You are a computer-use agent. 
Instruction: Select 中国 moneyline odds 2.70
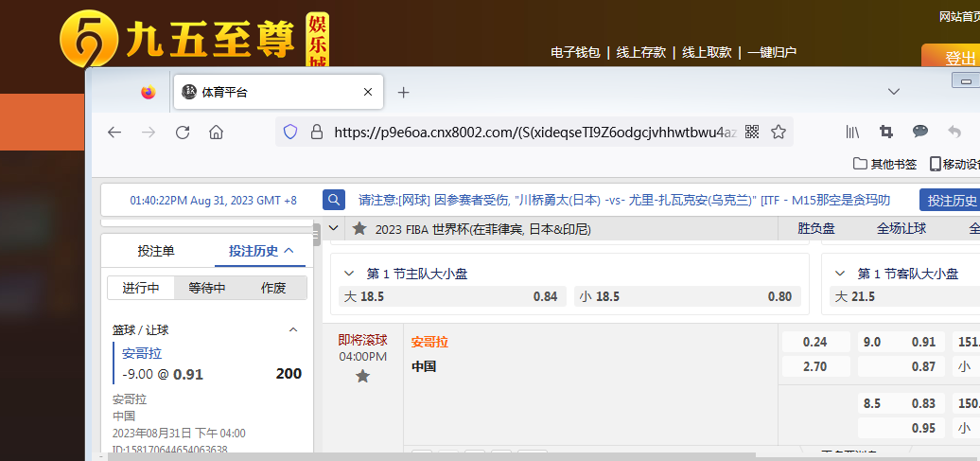[x=815, y=366]
